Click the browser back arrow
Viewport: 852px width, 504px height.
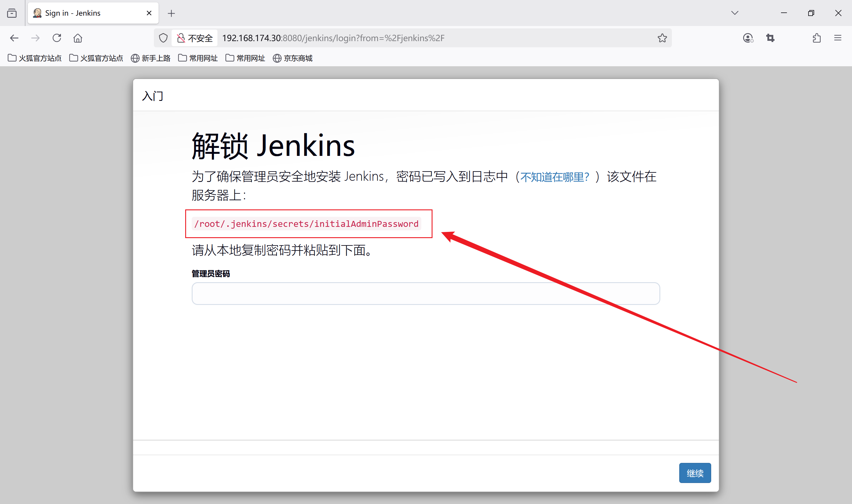coord(14,38)
